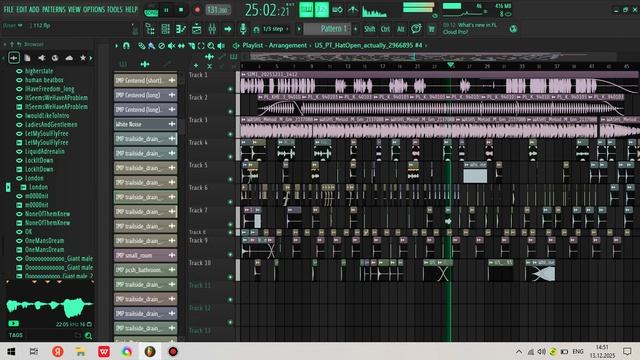Image resolution: width=640 pixels, height=360 pixels.
Task: Click the right-arrow icon beside the mixer icon
Action: pos(227,29)
